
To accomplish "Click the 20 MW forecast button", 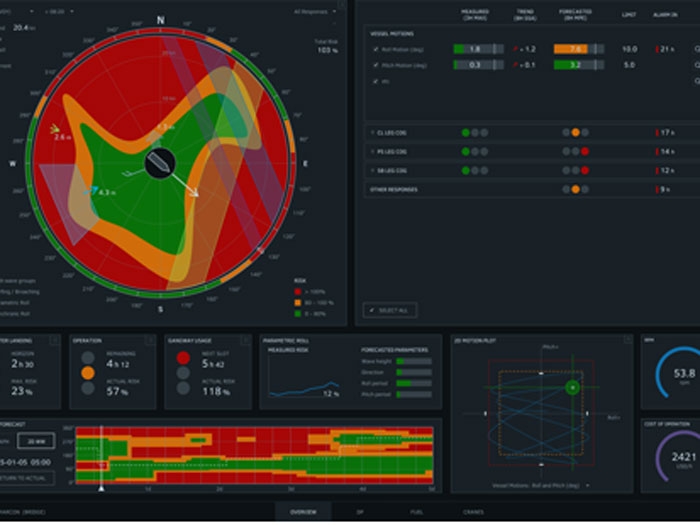I will (x=36, y=441).
